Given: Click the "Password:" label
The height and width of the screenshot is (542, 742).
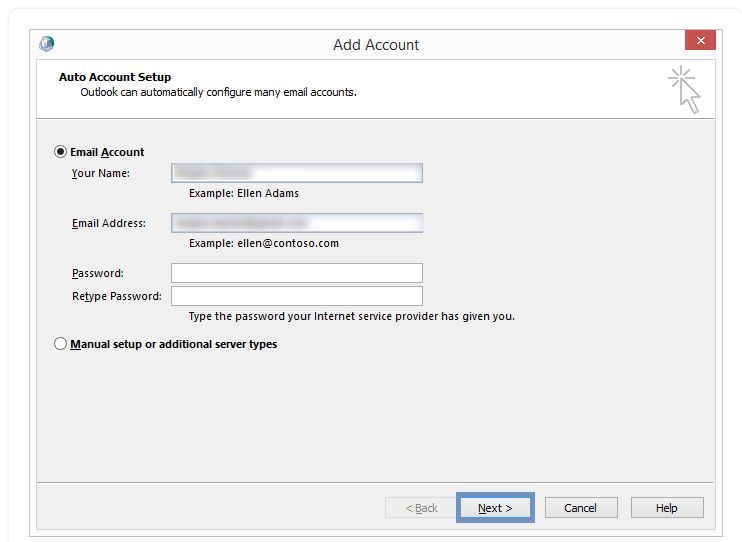Looking at the screenshot, I should (x=98, y=273).
